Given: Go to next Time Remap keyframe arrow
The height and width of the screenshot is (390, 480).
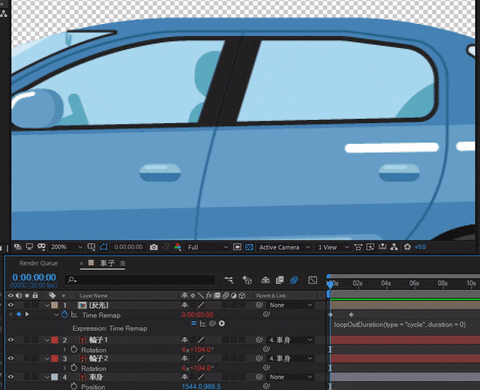Looking at the screenshot, I should click(27, 314).
